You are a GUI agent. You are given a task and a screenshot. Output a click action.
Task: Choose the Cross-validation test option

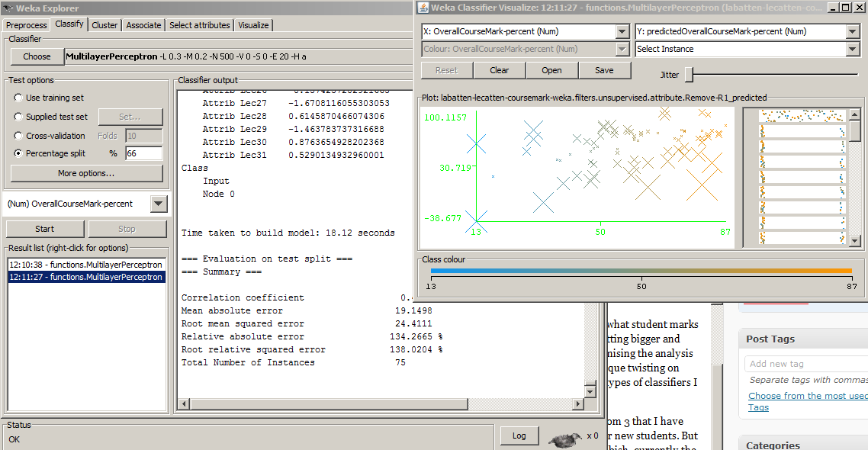pyautogui.click(x=50, y=136)
